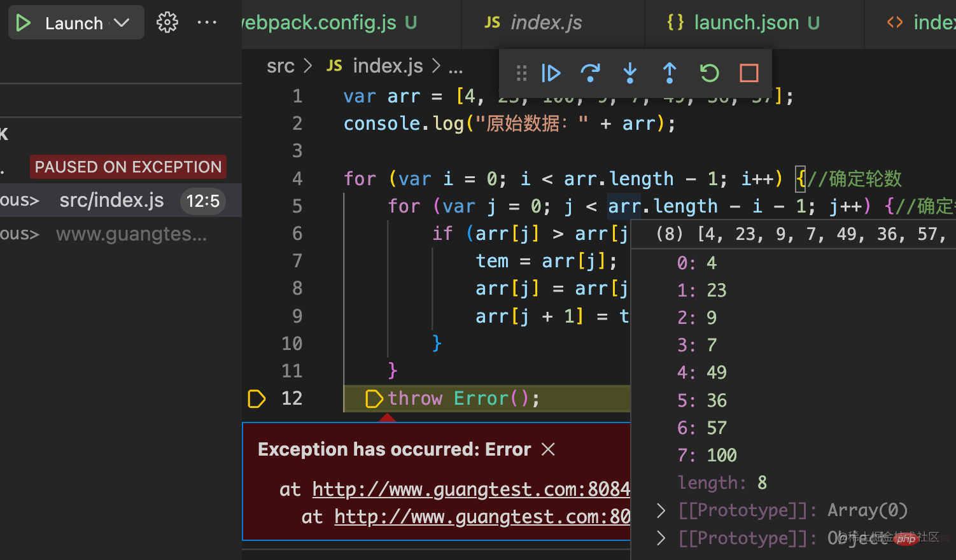Click the hover entry 2: 9
The width and height of the screenshot is (956, 560).
coord(697,318)
